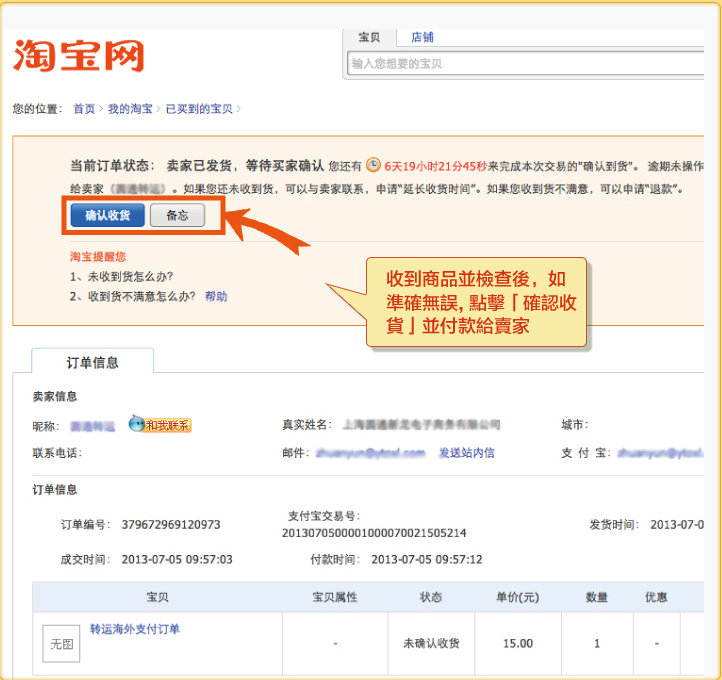Screen dimensions: 722x680
Task: Click the 淘宝提醒您 heading
Action: click(98, 256)
